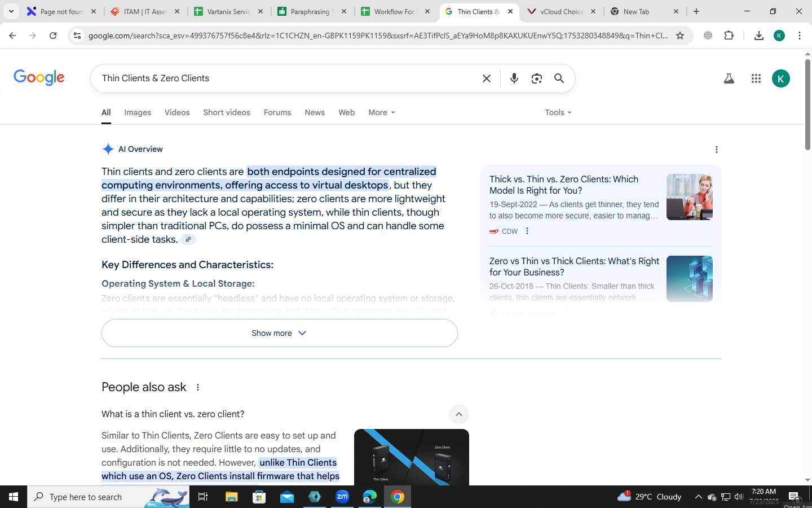The height and width of the screenshot is (508, 812).
Task: Click the Chrome address bar URL
Action: (378, 36)
